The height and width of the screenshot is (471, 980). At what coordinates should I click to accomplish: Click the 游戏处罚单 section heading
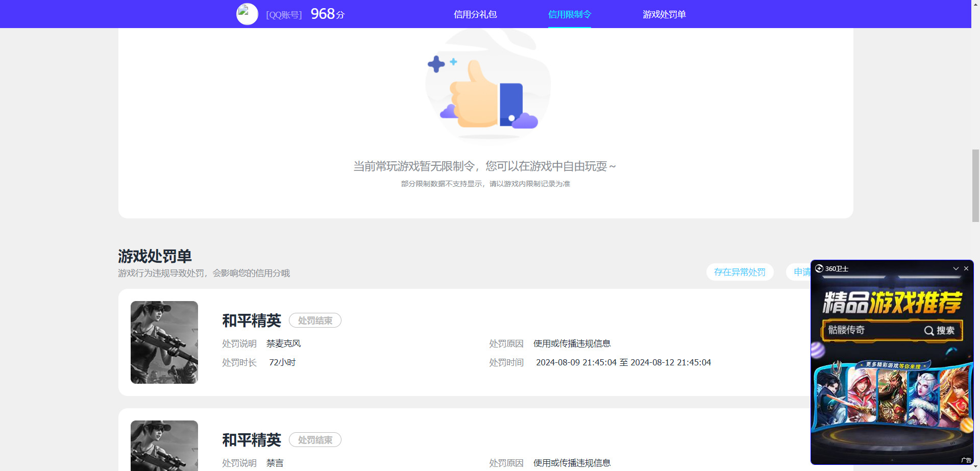pos(155,256)
